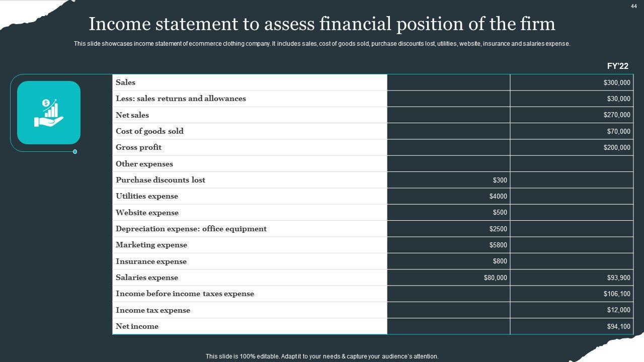Select the slide title about income statement
The height and width of the screenshot is (362, 644).
322,24
